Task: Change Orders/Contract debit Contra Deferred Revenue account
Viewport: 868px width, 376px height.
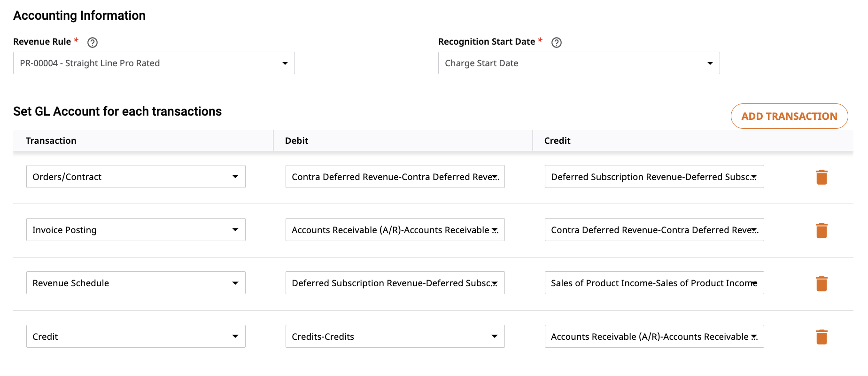Action: [395, 177]
